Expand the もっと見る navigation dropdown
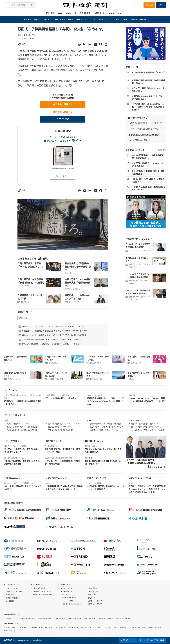170x644 pixels. tap(104, 20)
